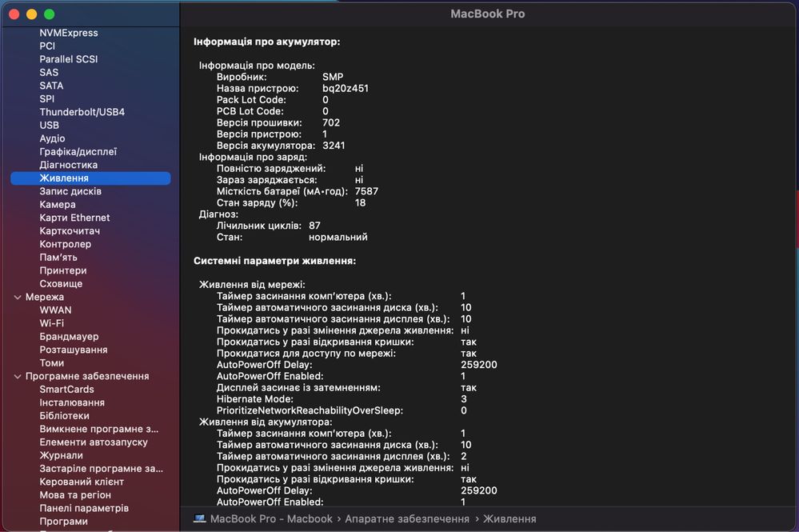Open the SPI sidebar item
This screenshot has width=799, height=532.
47,99
